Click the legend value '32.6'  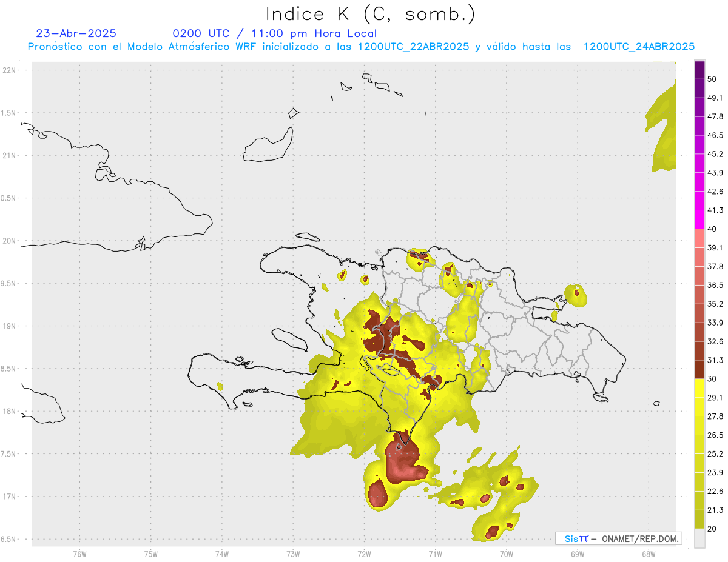(x=715, y=341)
